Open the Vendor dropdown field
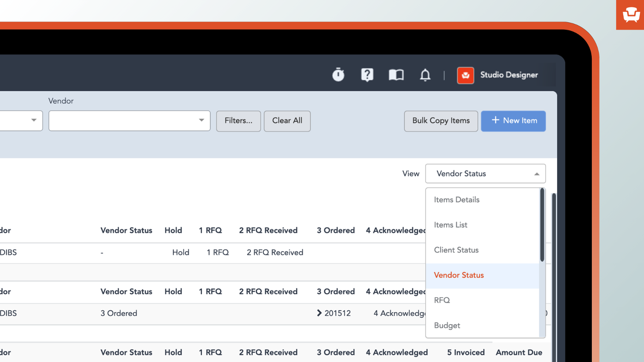Viewport: 644px width, 362px height. point(129,121)
